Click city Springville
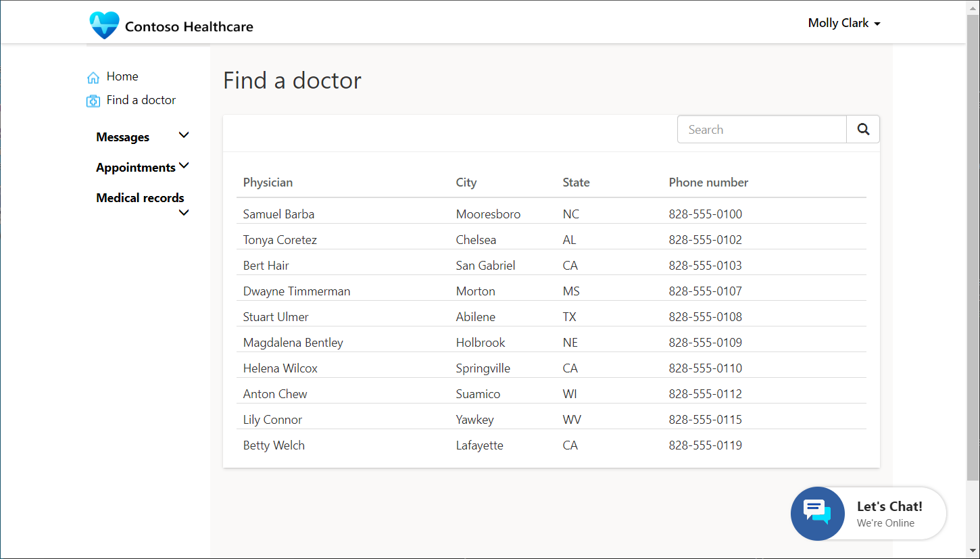The width and height of the screenshot is (980, 559). [483, 368]
